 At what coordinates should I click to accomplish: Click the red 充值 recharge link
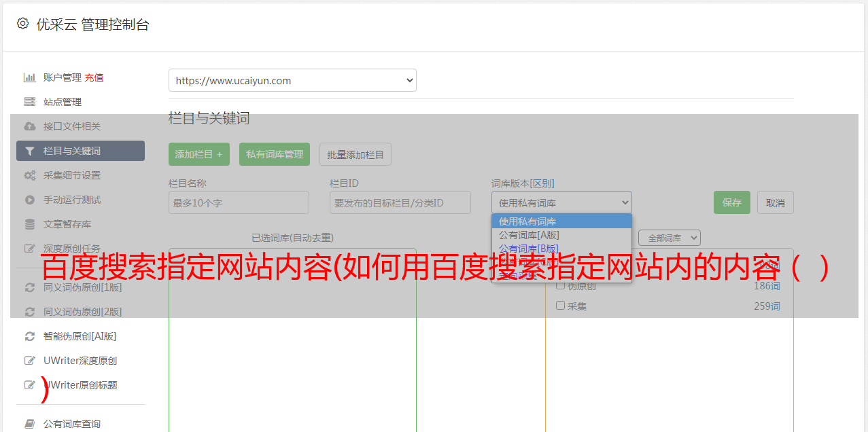point(94,77)
